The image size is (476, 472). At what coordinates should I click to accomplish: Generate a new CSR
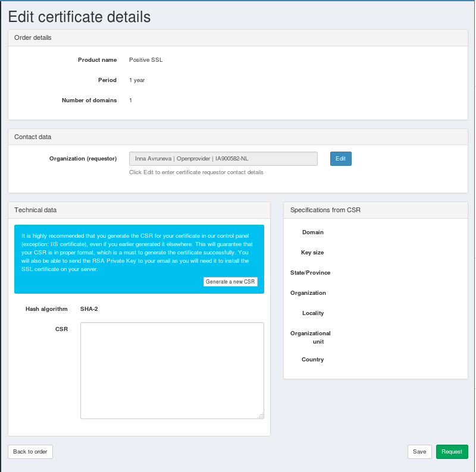tap(230, 282)
